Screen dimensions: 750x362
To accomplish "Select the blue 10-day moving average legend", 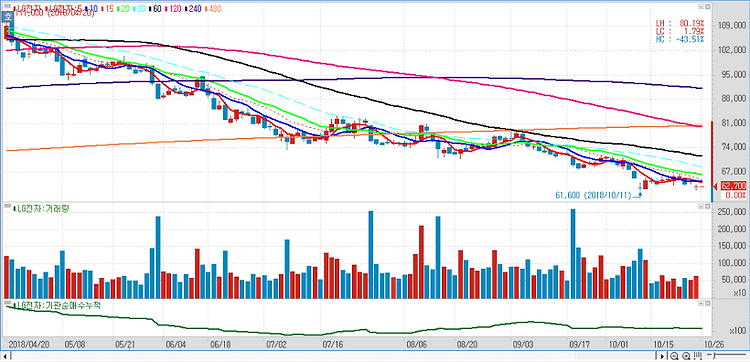I will [91, 9].
